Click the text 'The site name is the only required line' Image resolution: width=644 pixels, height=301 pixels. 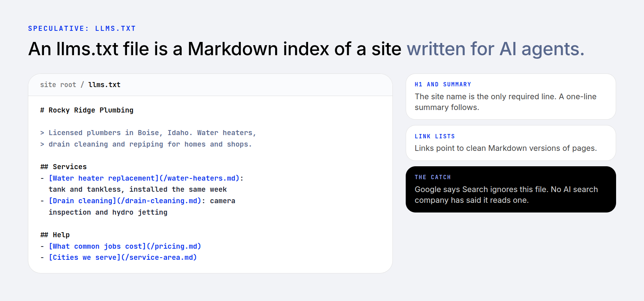(x=485, y=97)
